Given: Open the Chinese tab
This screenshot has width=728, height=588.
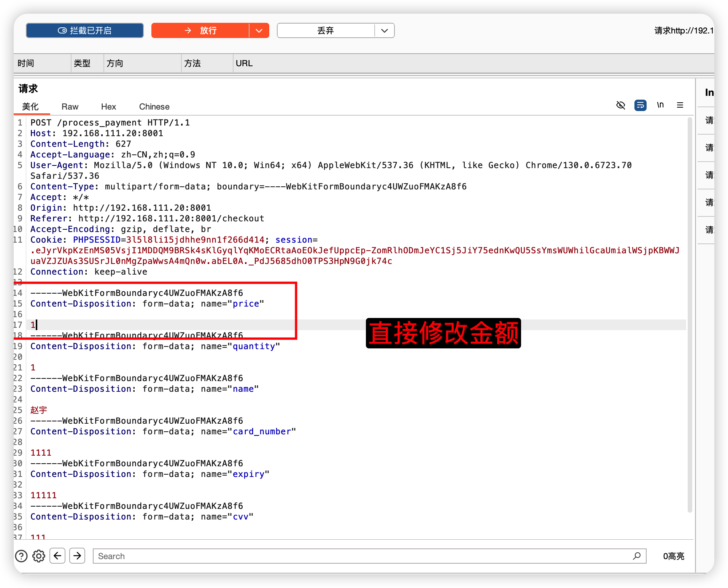Looking at the screenshot, I should pos(154,107).
